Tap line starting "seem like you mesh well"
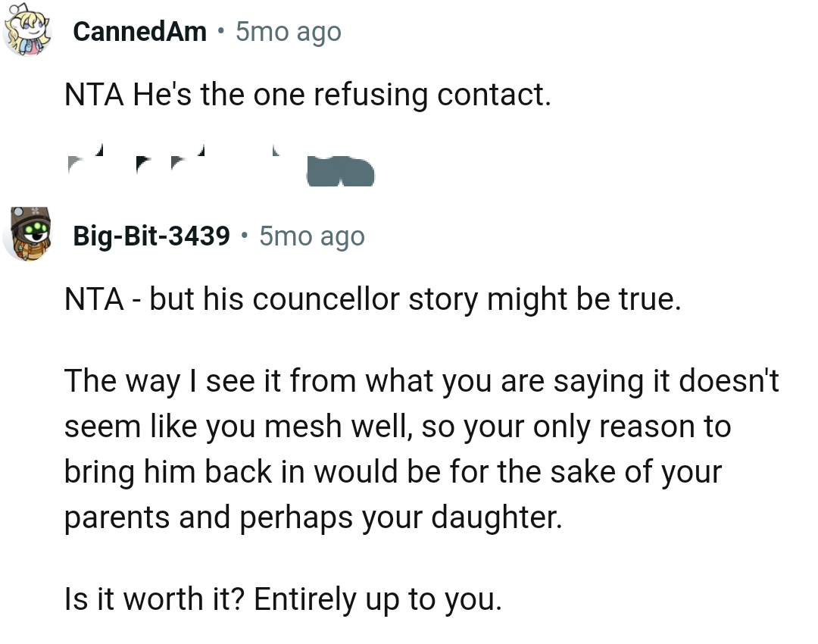 (397, 427)
